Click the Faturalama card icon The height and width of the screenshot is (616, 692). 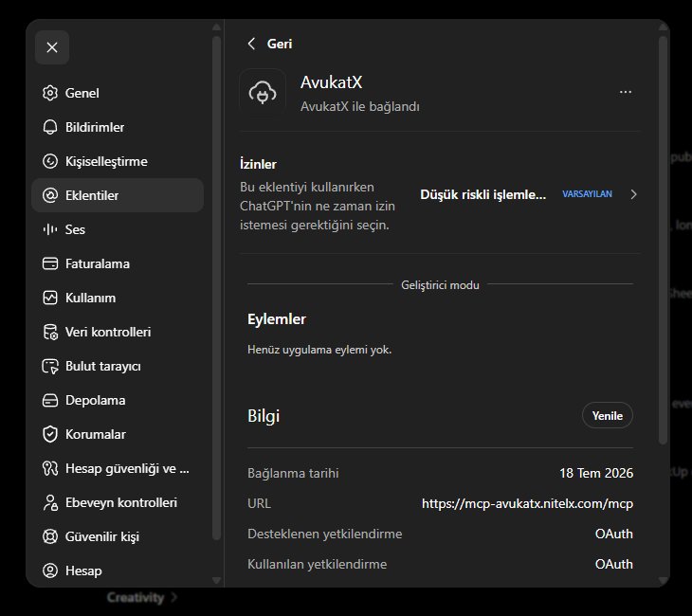click(x=50, y=263)
